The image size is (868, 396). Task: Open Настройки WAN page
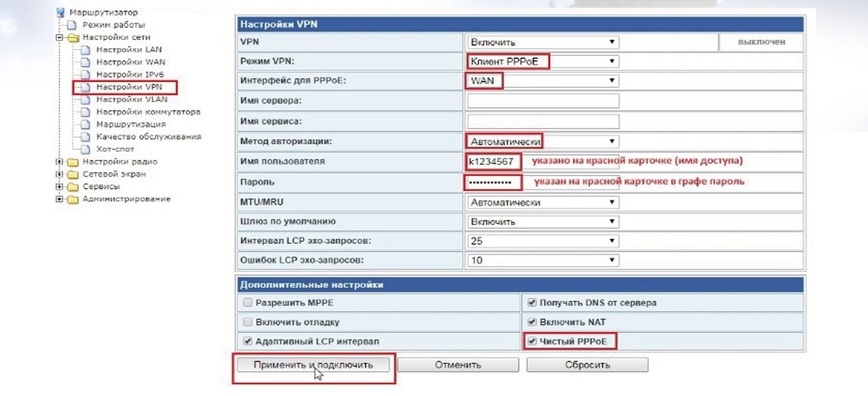tap(131, 62)
